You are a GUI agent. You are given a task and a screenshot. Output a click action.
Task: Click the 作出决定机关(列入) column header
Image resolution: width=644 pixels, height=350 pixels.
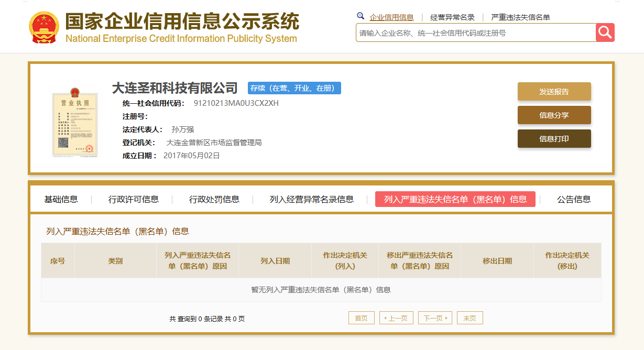(345, 260)
